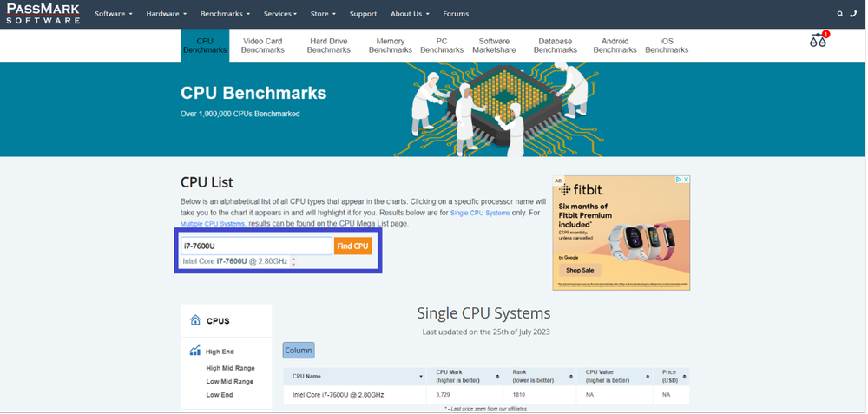Expand the Services dropdown menu
The width and height of the screenshot is (868, 414).
[280, 14]
